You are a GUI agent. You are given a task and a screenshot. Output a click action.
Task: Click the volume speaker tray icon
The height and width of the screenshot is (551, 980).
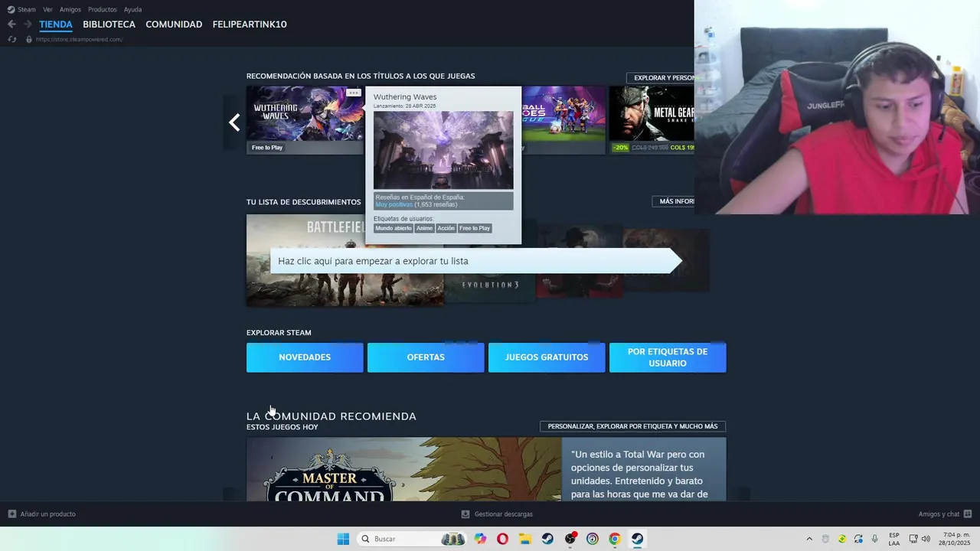coord(926,539)
